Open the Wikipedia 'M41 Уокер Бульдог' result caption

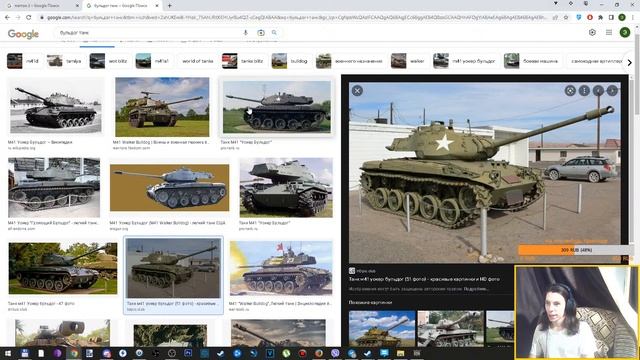point(40,142)
